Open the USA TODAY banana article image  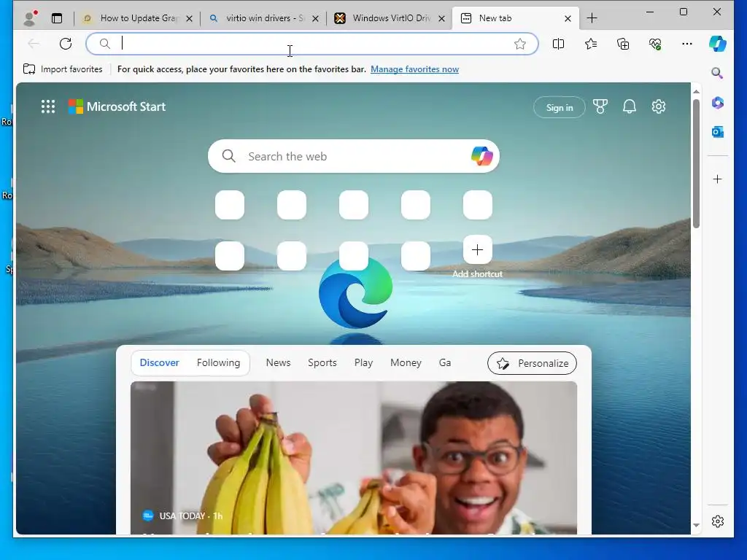point(354,457)
